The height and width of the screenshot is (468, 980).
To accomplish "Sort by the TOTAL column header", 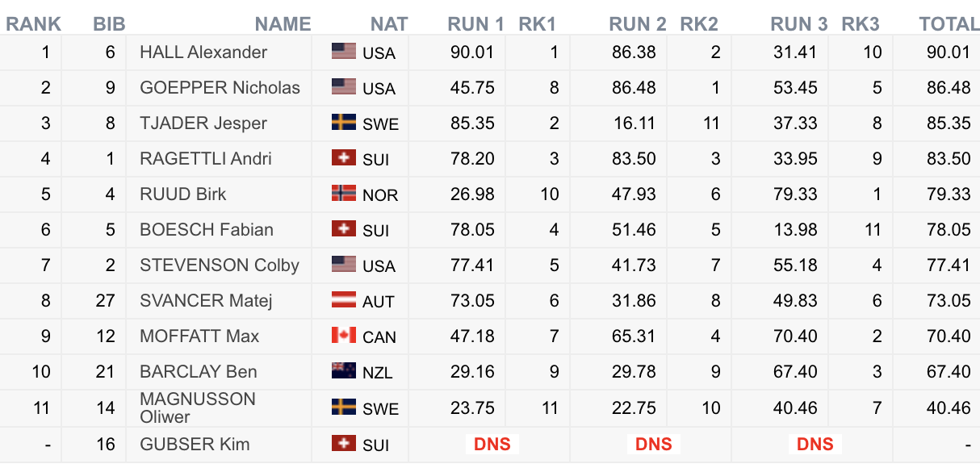I will (x=949, y=24).
